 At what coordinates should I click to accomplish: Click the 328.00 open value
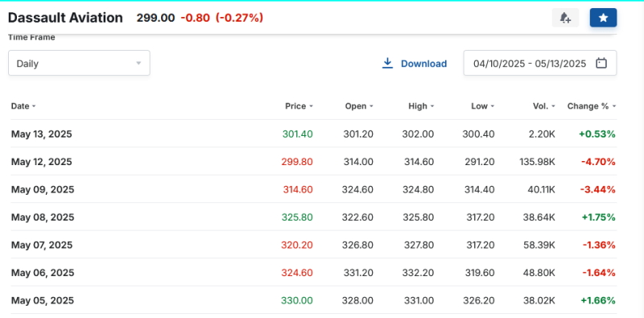coord(357,301)
